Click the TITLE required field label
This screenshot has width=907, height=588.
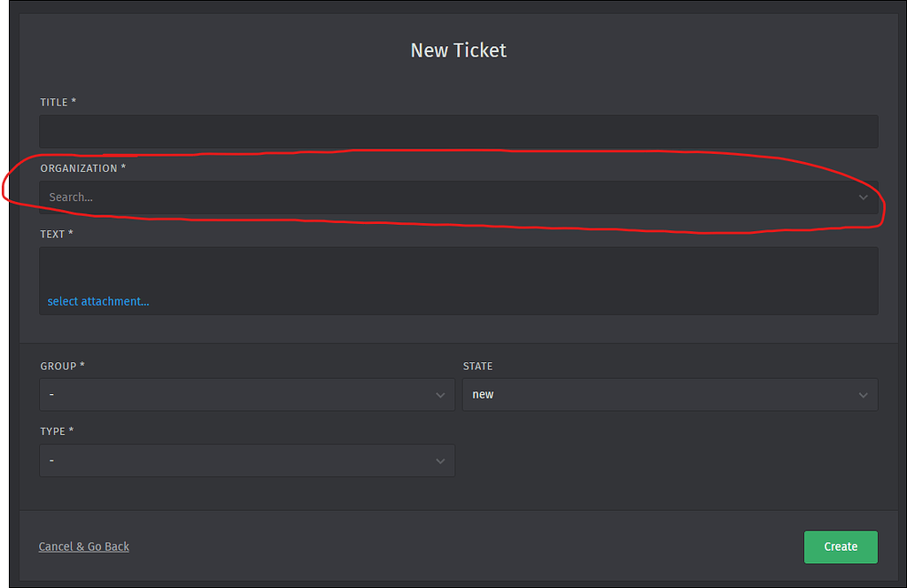(x=58, y=102)
